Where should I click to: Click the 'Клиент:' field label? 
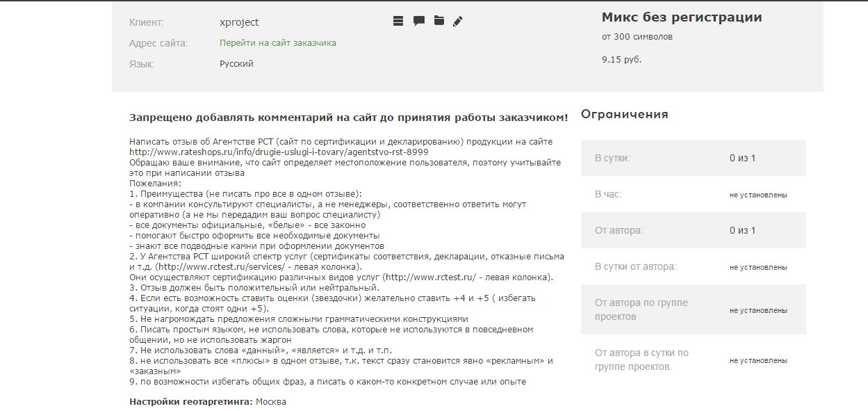click(x=147, y=22)
